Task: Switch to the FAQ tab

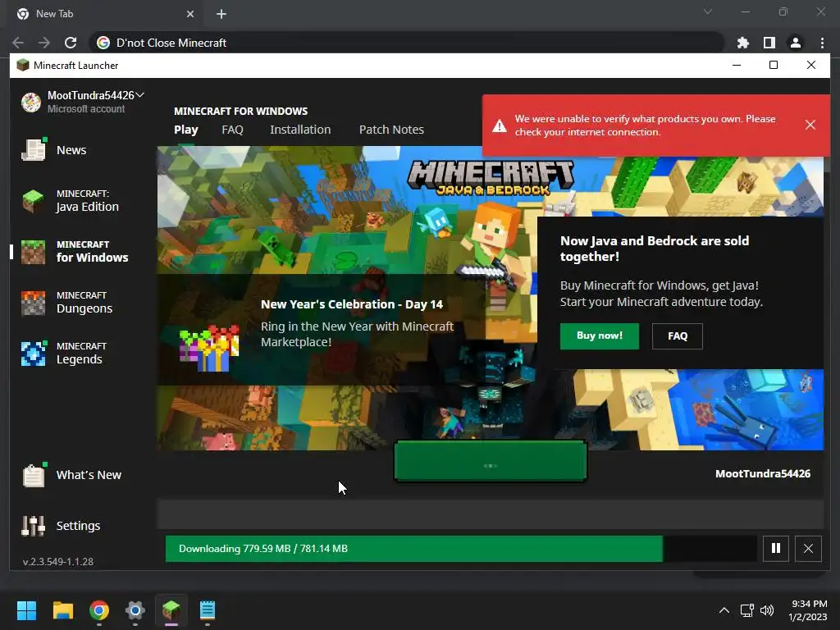Action: [232, 130]
